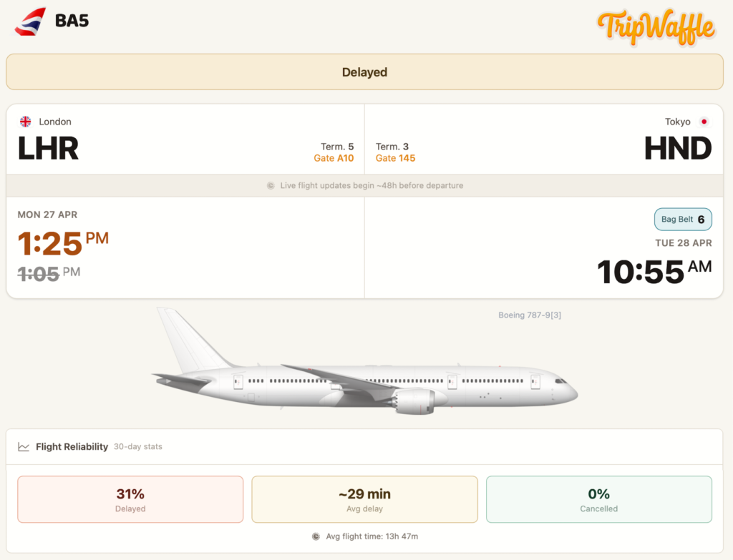Click the BA5 flight number heading
The width and height of the screenshot is (733, 560).
point(72,21)
